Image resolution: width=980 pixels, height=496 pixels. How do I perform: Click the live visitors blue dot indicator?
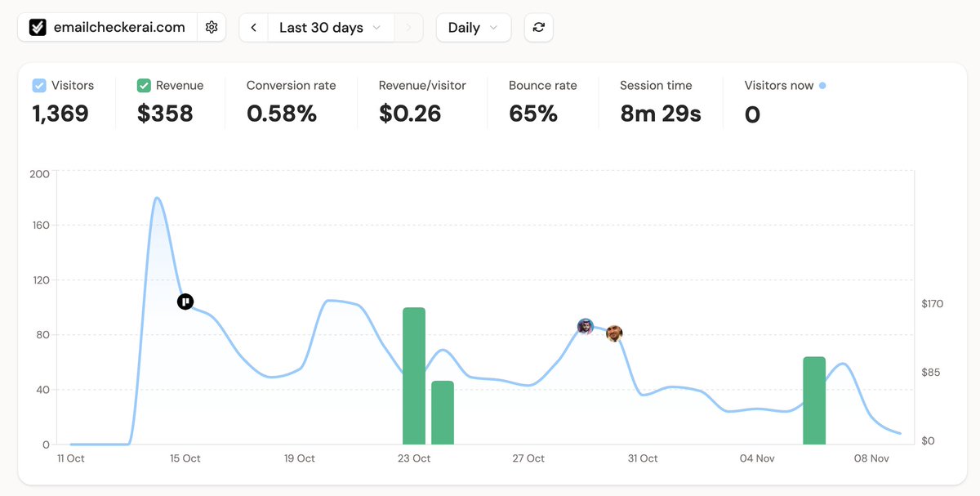point(824,84)
